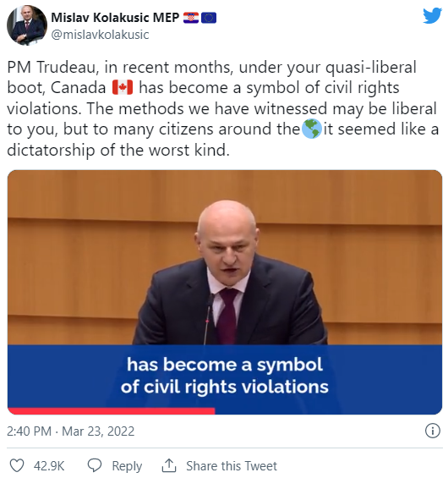Click the EU flag emoji
This screenshot has height=478, width=448.
209,18
